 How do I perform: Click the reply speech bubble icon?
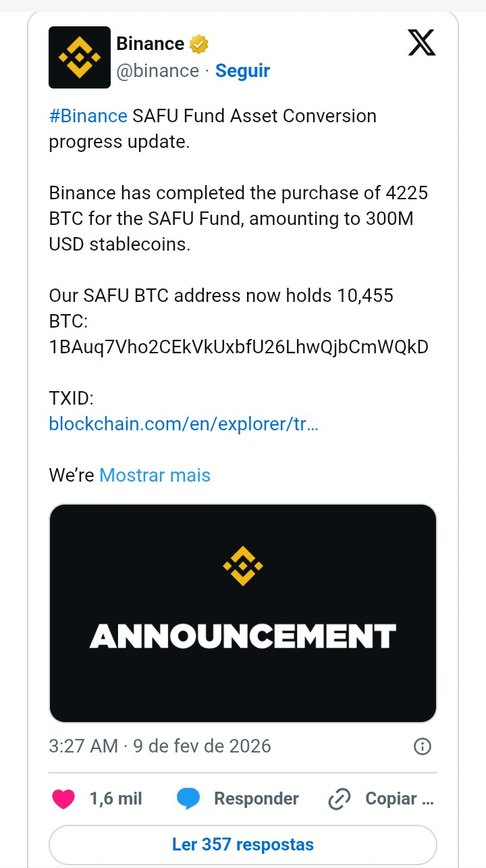(188, 799)
